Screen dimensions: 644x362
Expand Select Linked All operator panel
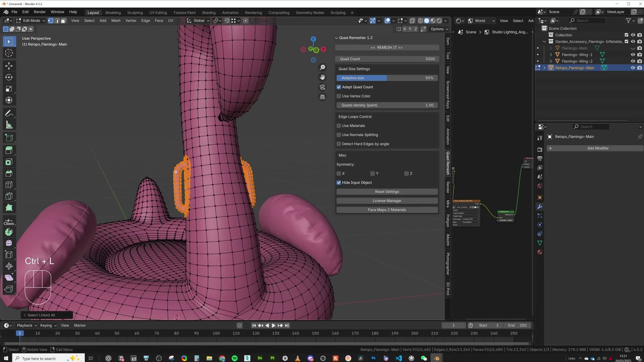tap(24, 315)
